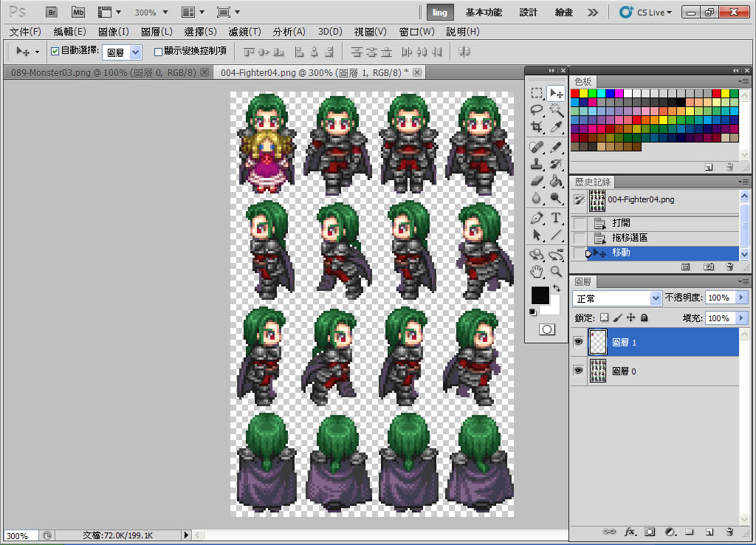Select the Magic Wand tool
This screenshot has height=545, width=756.
pyautogui.click(x=556, y=110)
